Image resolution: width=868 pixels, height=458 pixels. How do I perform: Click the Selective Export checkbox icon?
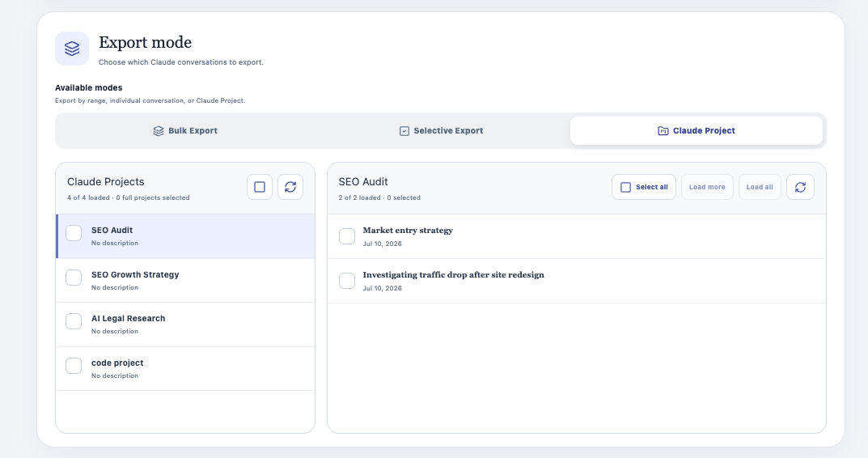coord(404,131)
